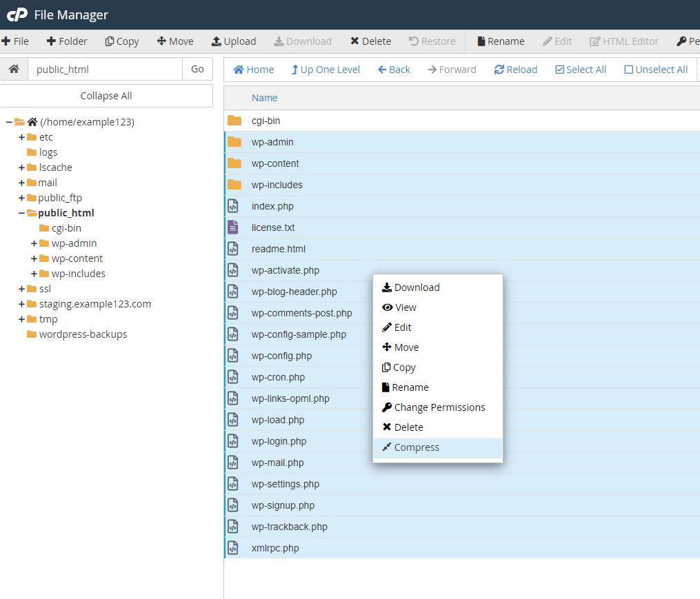Choose Compress from the context menu
The height and width of the screenshot is (599, 700).
[410, 447]
